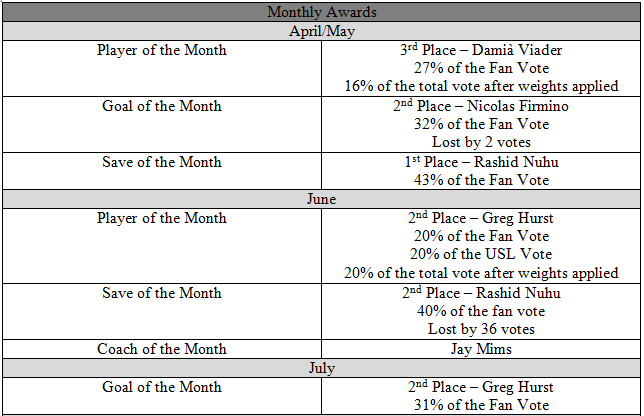Click the July section header row
Image resolution: width=644 pixels, height=416 pixels.
321,368
